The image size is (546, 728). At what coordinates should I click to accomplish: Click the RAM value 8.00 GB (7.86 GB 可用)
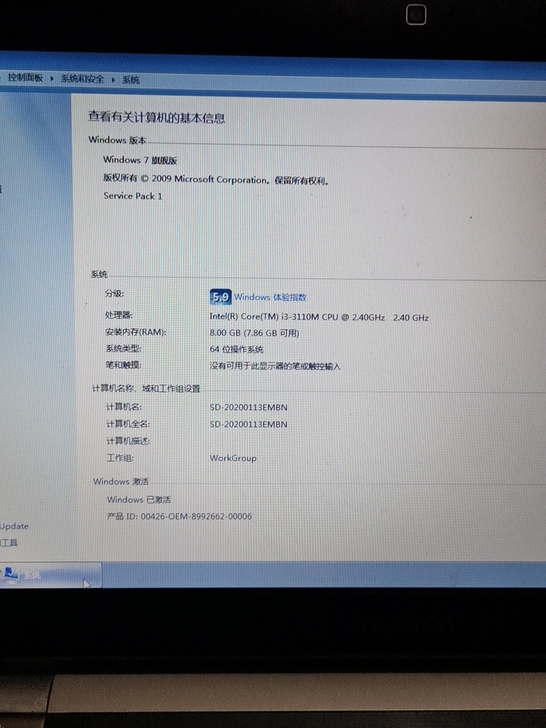[x=254, y=333]
